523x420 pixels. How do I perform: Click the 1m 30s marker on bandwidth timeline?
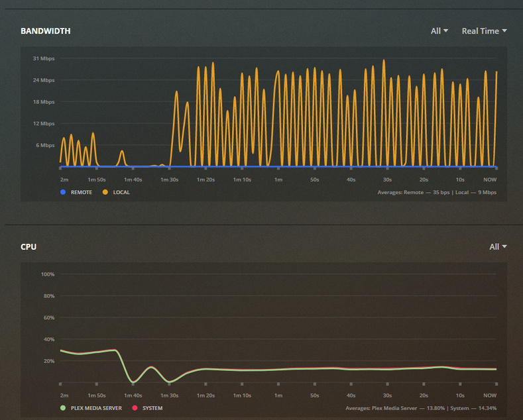(x=170, y=180)
